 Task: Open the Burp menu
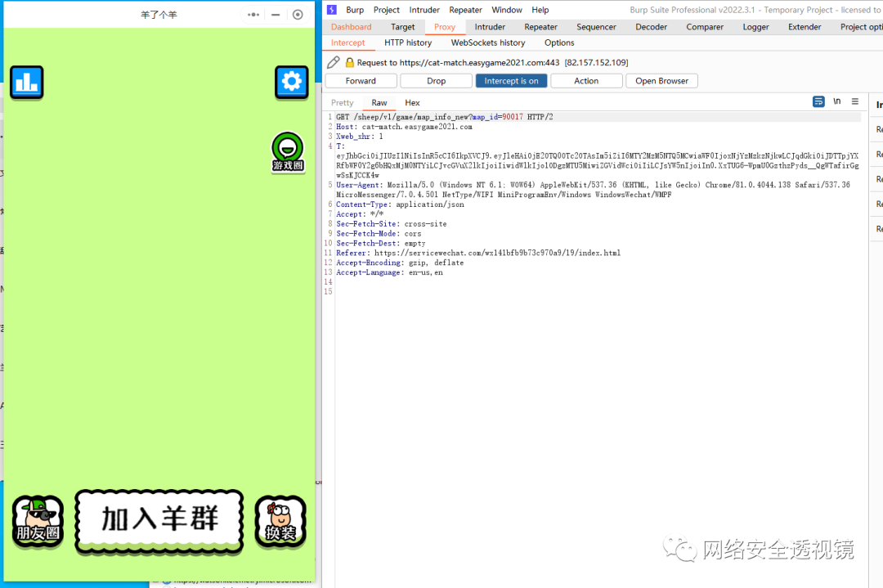(x=355, y=10)
